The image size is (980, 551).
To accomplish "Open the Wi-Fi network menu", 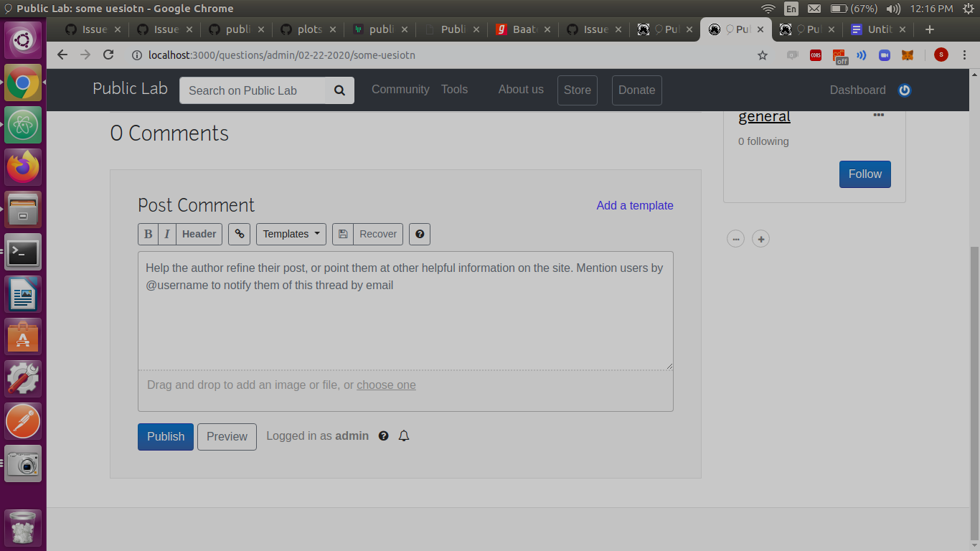I will click(x=768, y=9).
